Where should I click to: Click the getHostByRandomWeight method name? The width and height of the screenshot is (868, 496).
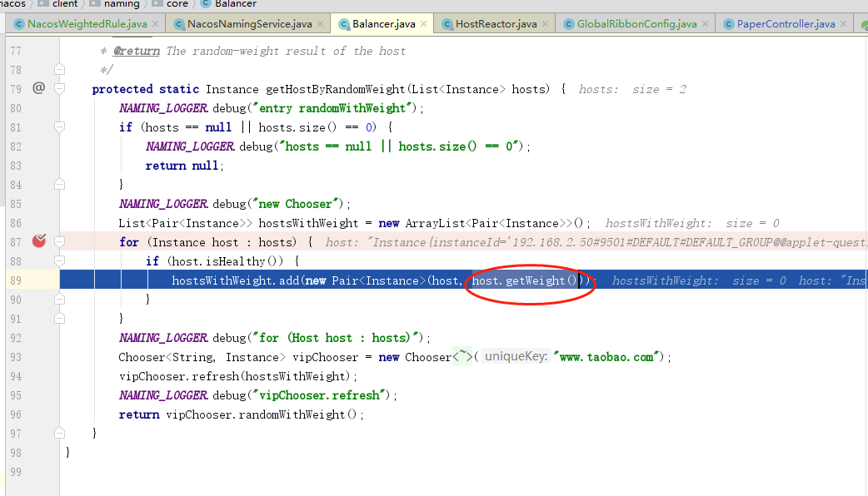[x=336, y=89]
